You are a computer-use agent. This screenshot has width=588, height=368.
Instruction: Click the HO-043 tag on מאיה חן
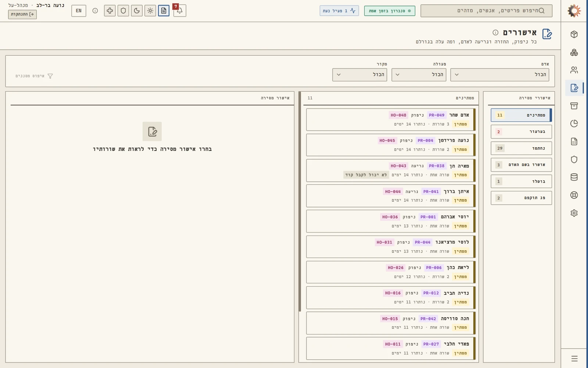(x=398, y=166)
